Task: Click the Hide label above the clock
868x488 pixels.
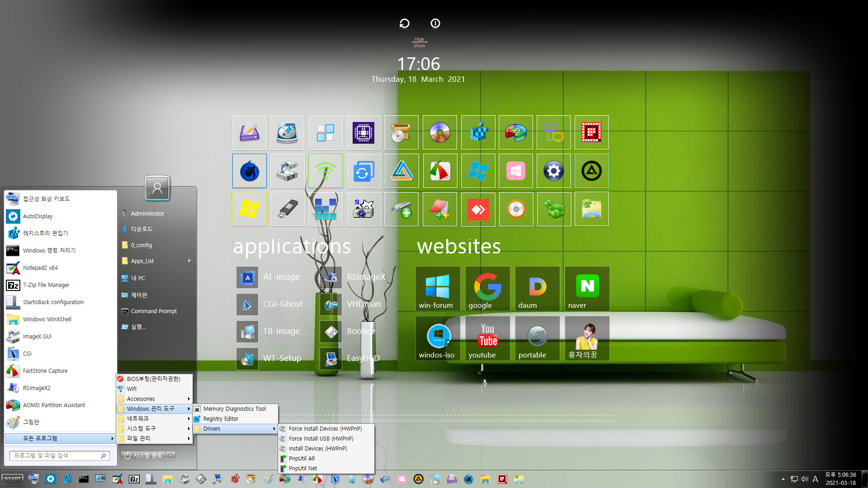Action: click(x=420, y=39)
